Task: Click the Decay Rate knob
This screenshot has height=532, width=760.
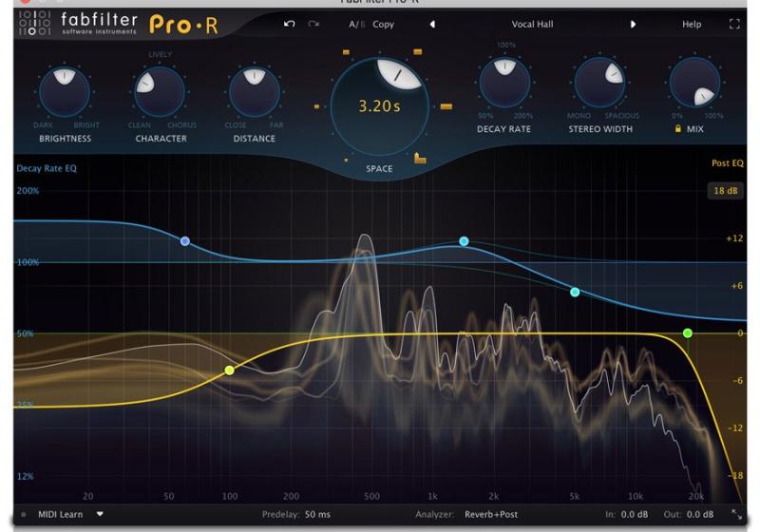Action: [x=504, y=83]
